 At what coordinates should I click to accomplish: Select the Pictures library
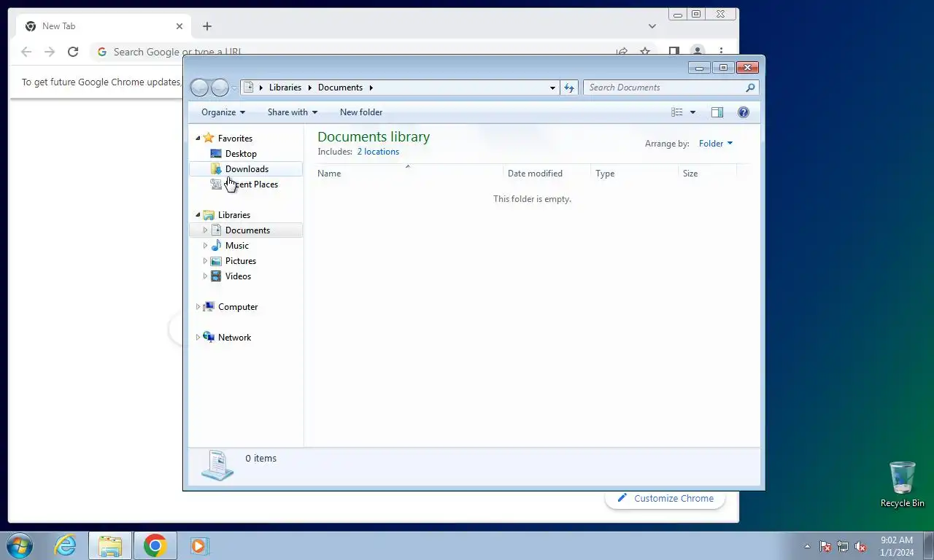point(241,261)
